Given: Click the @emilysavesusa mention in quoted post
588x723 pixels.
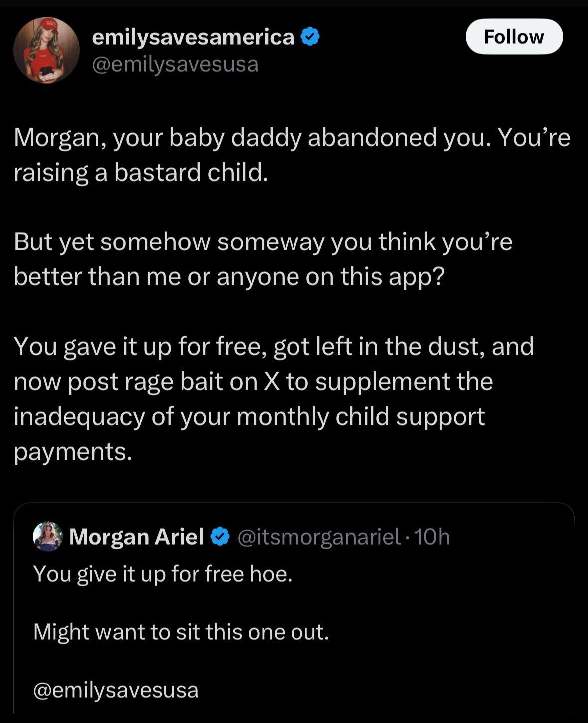Looking at the screenshot, I should 116,690.
